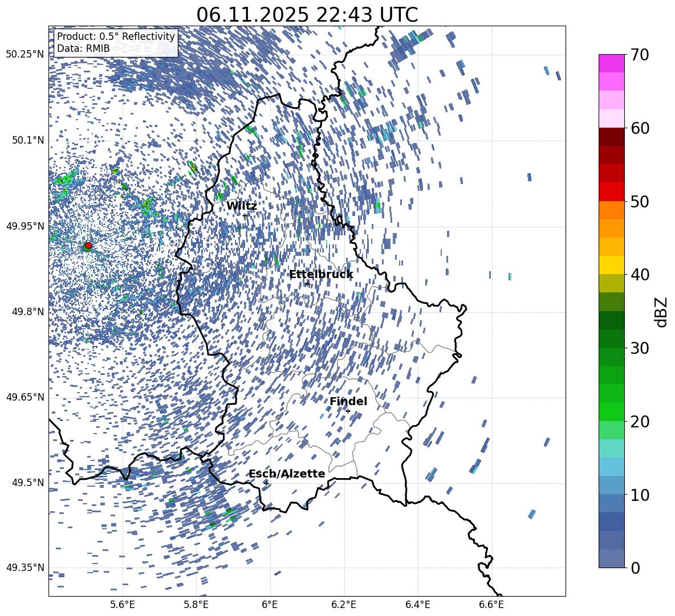Click the 6°E longitude label
The width and height of the screenshot is (675, 616).
[270, 605]
